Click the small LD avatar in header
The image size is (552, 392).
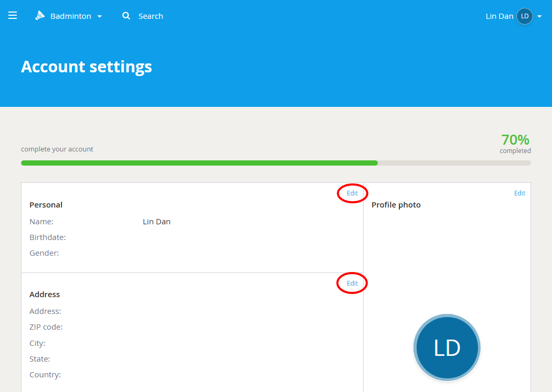tap(524, 16)
